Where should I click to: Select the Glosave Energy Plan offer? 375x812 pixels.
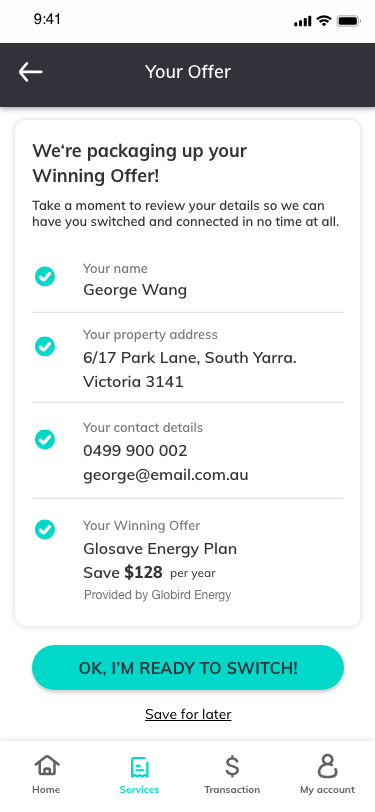(x=160, y=548)
